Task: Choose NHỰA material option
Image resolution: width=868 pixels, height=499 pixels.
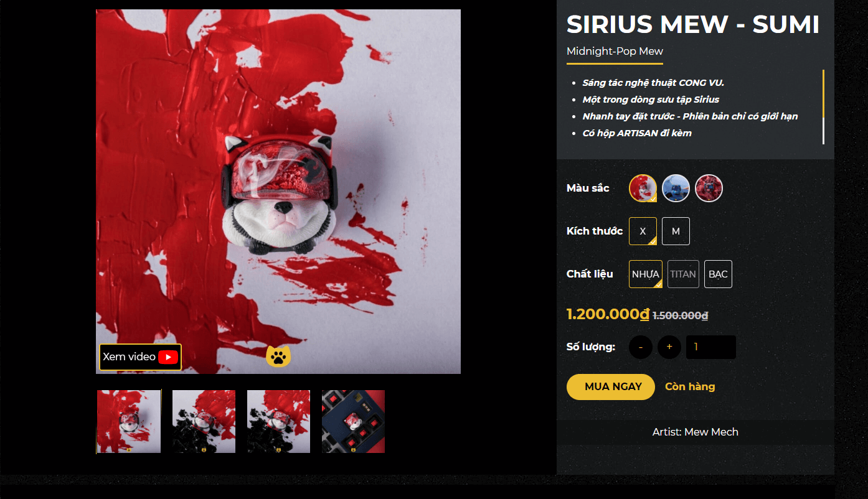Action: (x=646, y=274)
